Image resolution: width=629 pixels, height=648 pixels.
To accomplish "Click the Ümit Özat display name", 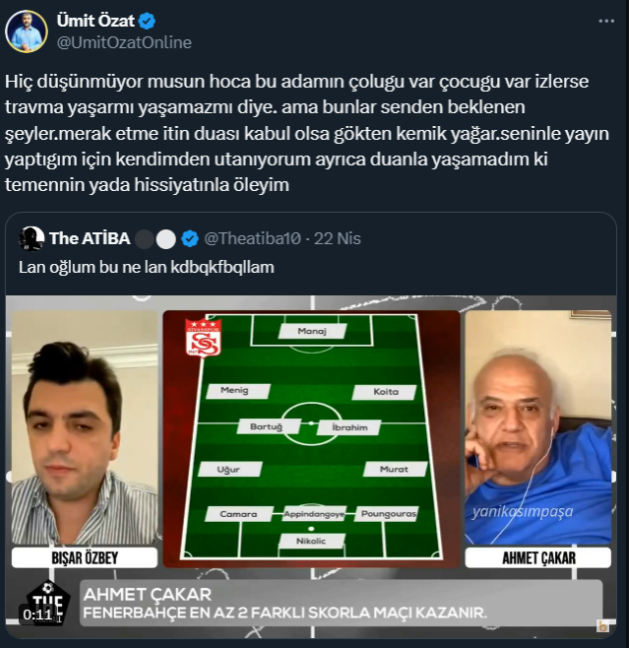I will click(x=95, y=21).
